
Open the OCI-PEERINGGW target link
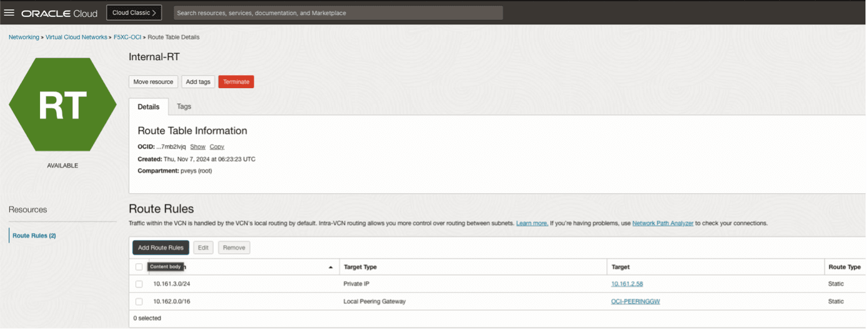(636, 301)
